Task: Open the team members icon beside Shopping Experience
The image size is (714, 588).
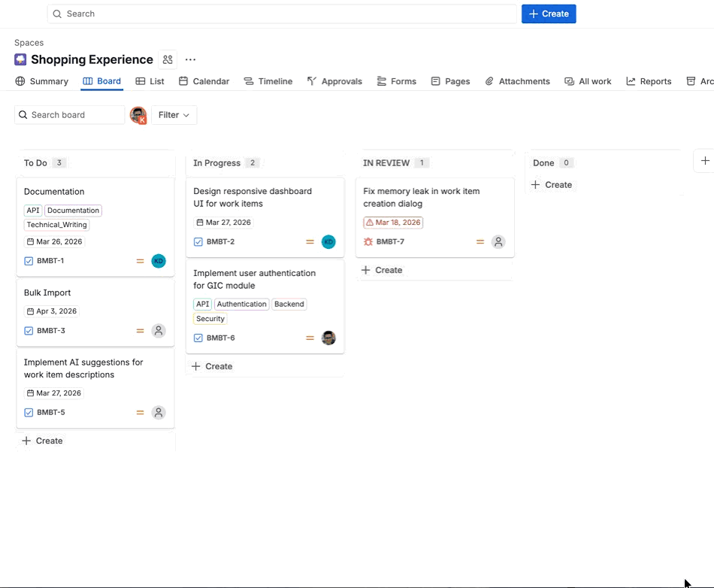Action: click(168, 59)
